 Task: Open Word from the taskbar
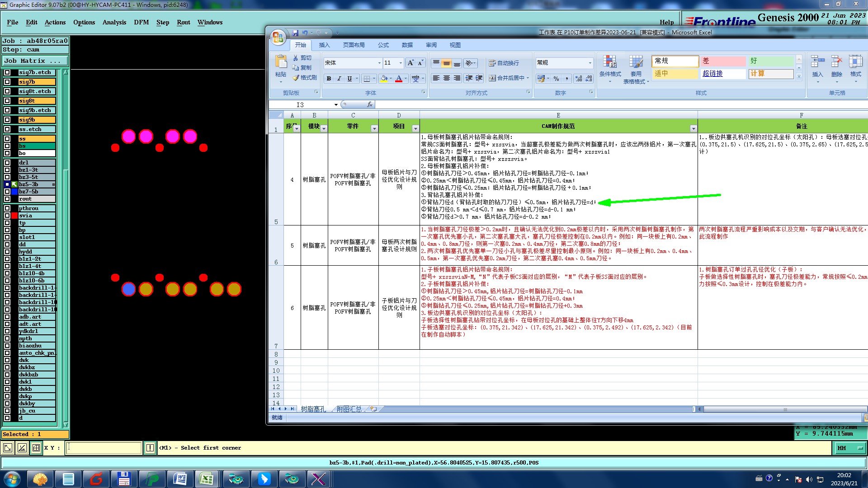pyautogui.click(x=180, y=479)
